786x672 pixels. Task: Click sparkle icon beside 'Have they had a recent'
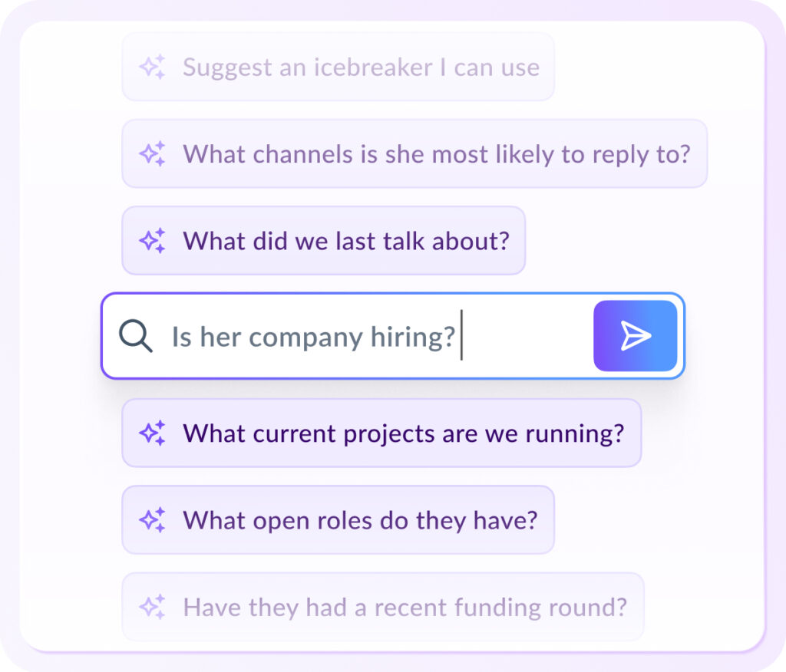pos(153,606)
